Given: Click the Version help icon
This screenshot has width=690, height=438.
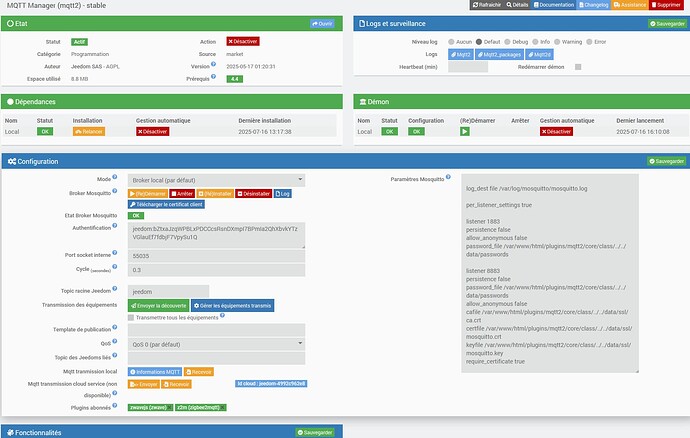Looking at the screenshot, I should pos(213,64).
